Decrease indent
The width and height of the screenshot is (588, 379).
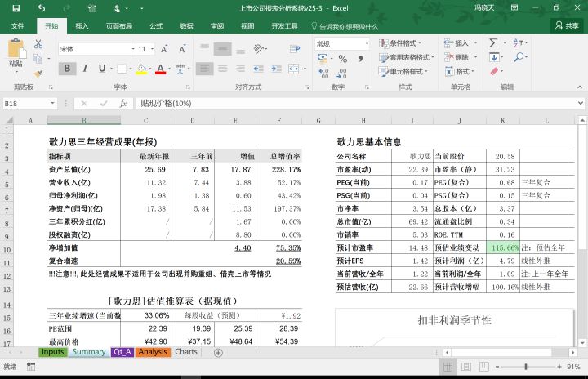coord(258,69)
